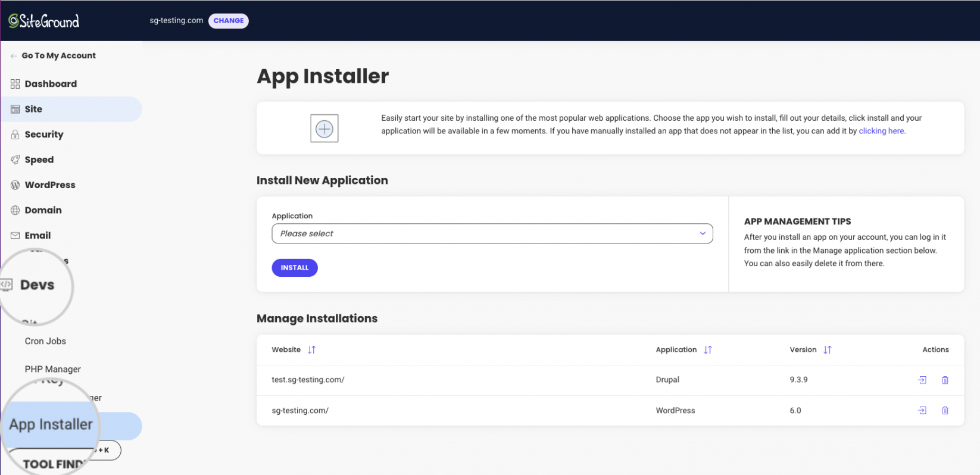980x475 pixels.
Task: Delete the Drupal installation
Action: point(945,380)
